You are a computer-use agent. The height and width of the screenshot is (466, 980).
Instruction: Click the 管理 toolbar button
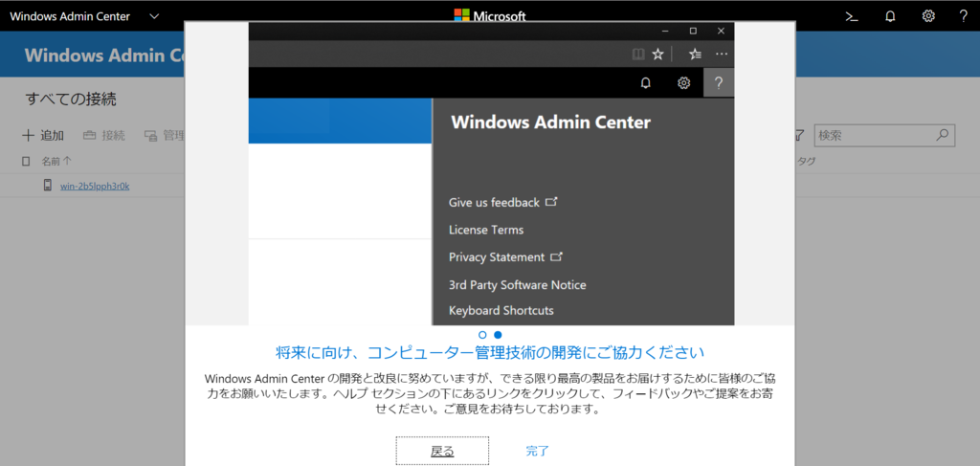[164, 135]
